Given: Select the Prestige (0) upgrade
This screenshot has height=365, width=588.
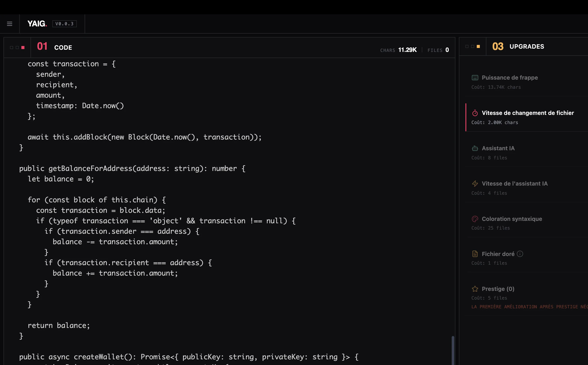Looking at the screenshot, I should tap(527, 297).
